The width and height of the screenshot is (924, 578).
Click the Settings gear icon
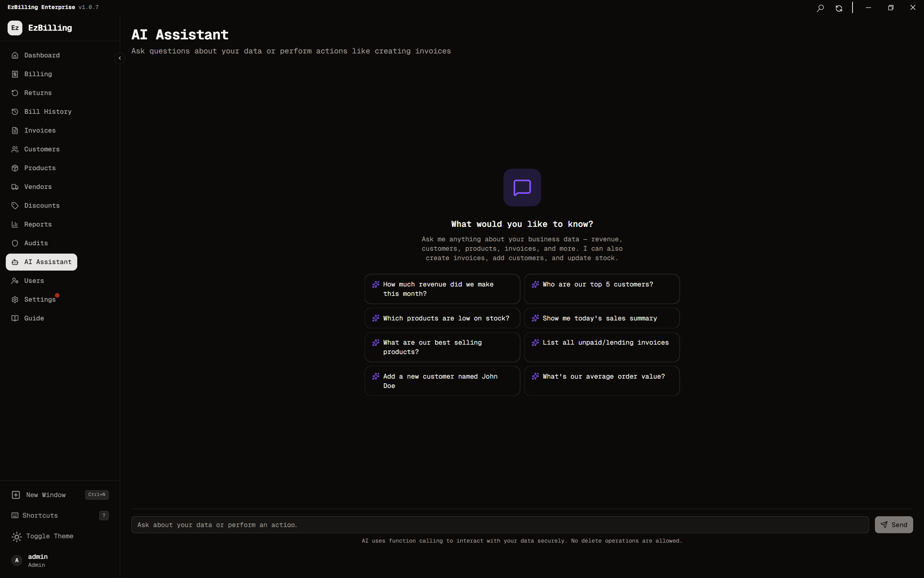click(x=15, y=300)
